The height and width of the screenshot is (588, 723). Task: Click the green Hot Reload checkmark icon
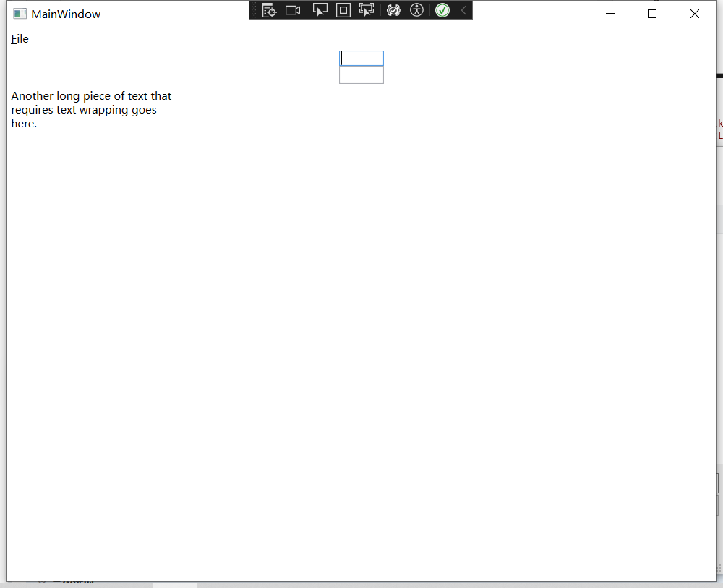point(442,10)
